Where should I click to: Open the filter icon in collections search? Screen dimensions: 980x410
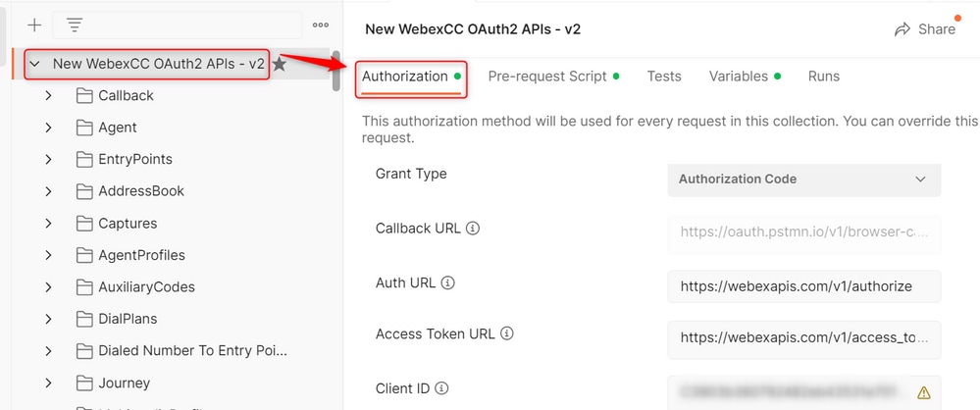point(75,26)
